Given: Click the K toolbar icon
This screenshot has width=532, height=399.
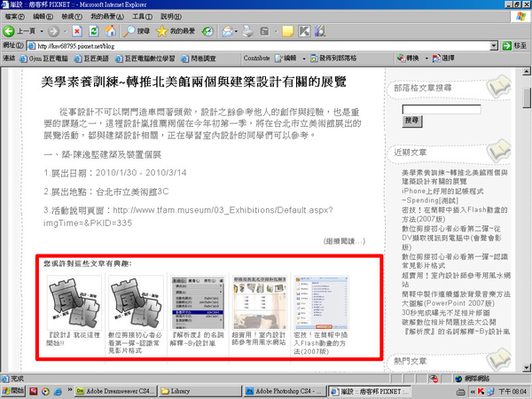Looking at the screenshot, I should point(304,31).
